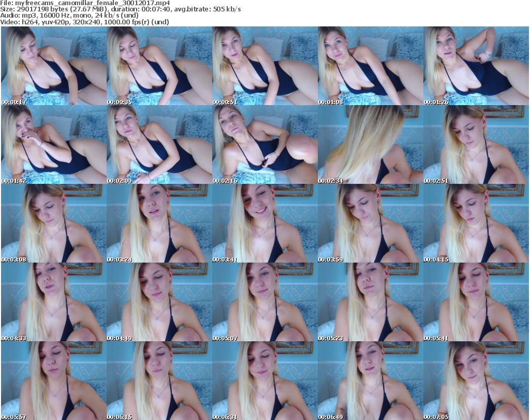The width and height of the screenshot is (530, 420).
Task: Open the thumbnail stamped 00:03:08
Action: [54, 224]
